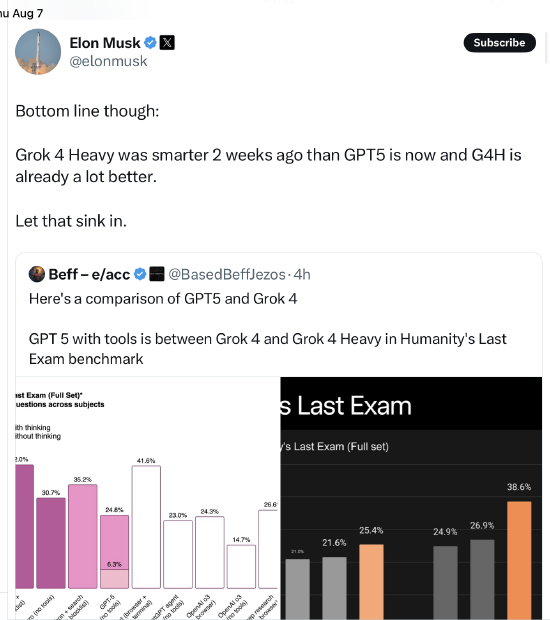Subscribe to Elon Musk
The height and width of the screenshot is (620, 550).
(x=499, y=43)
